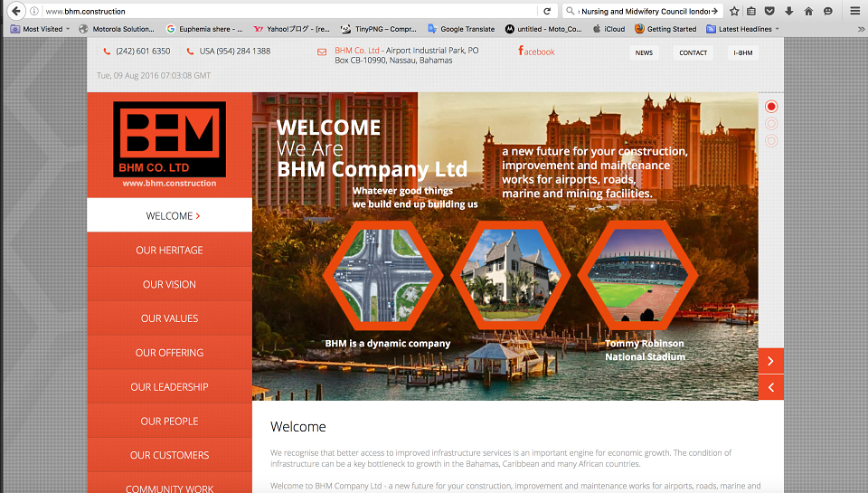Click 'BHM is a dynamic company' caption
Viewport: 868px width, 493px height.
pyautogui.click(x=388, y=344)
